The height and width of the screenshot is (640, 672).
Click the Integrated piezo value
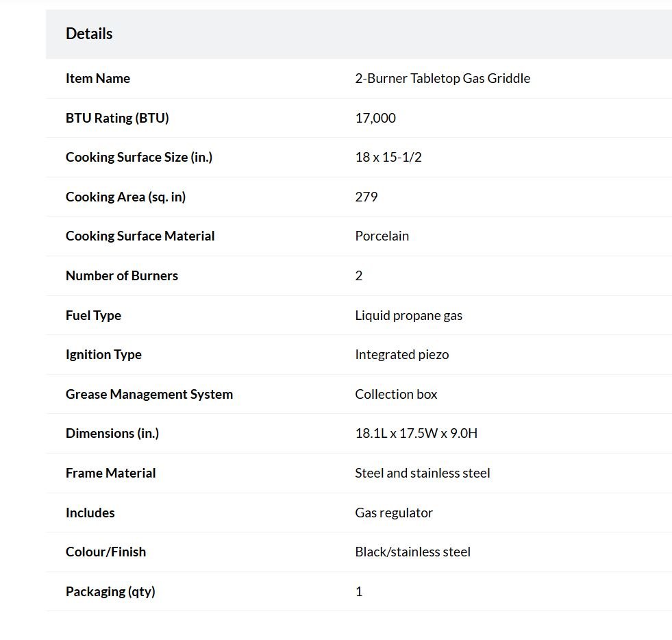pos(402,354)
